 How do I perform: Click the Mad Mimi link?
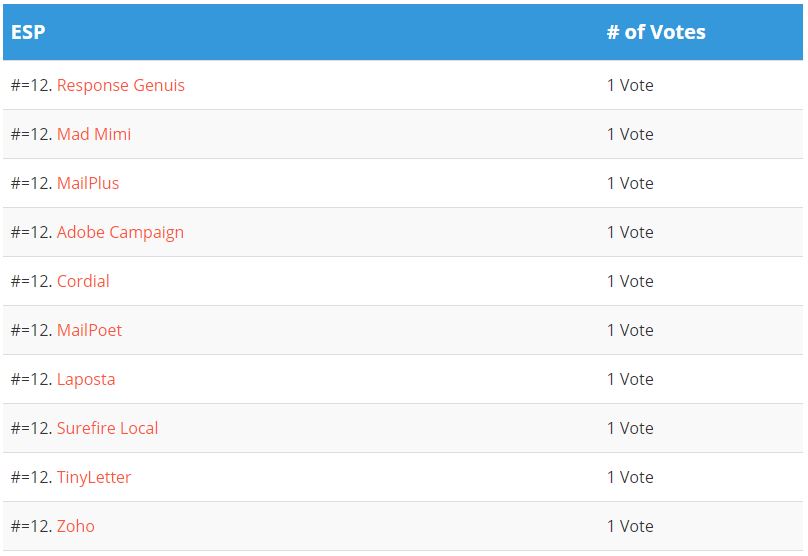[94, 134]
